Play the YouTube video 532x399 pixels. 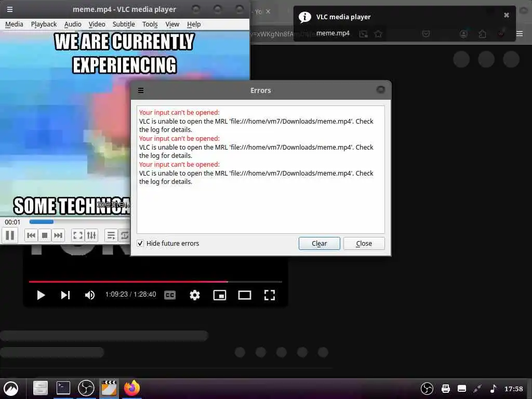(41, 295)
